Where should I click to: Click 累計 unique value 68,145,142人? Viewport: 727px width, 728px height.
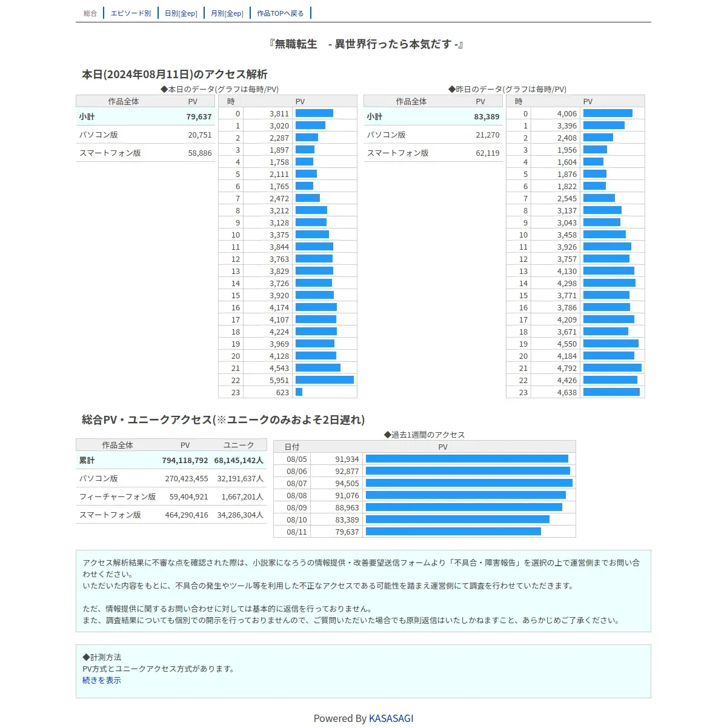click(x=239, y=461)
